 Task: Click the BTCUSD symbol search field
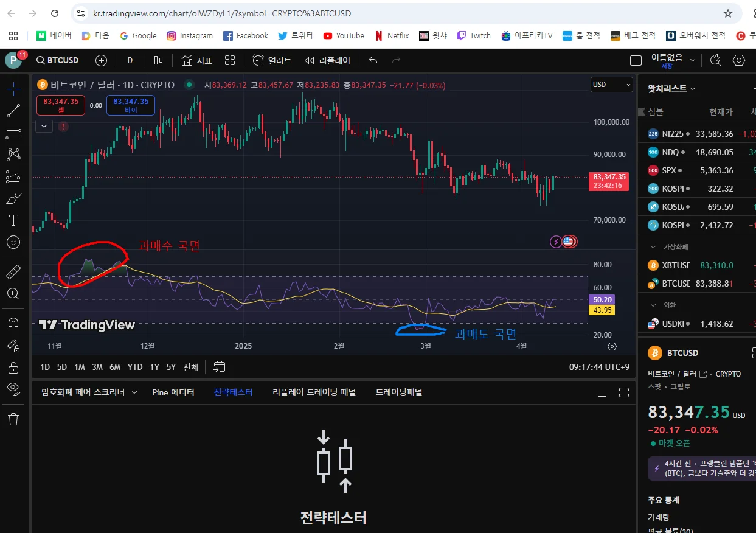point(58,60)
